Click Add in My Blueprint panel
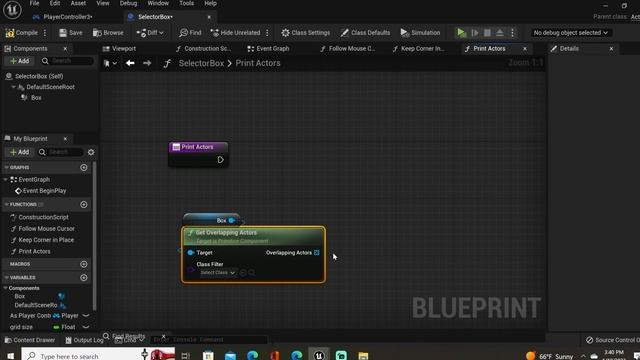 coord(20,152)
